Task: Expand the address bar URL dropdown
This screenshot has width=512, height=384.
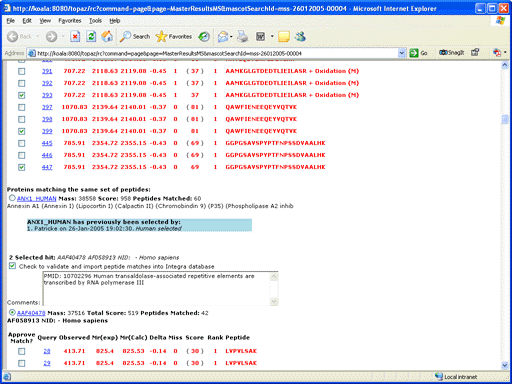Action: coord(402,53)
